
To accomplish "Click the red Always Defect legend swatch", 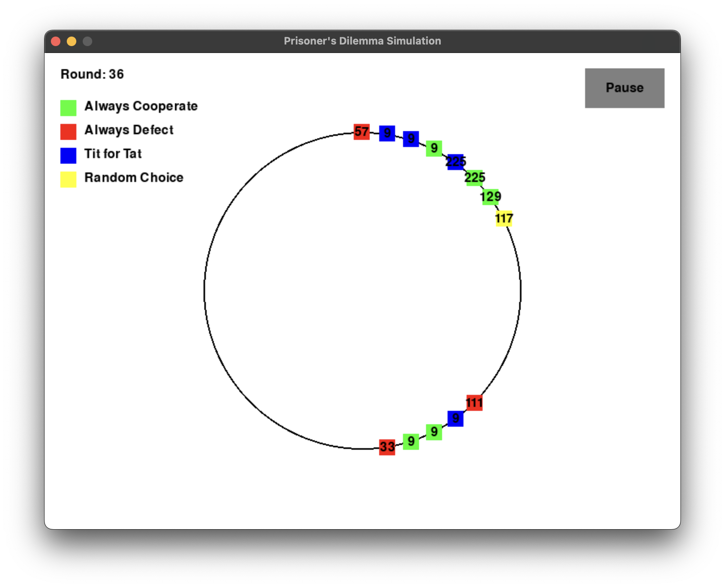I will coord(68,132).
